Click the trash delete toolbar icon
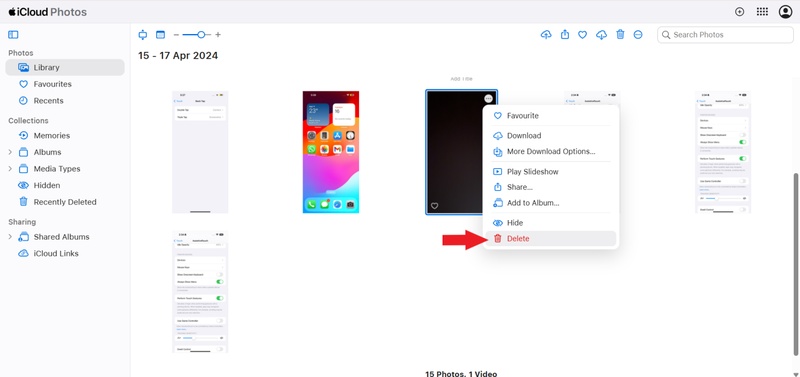This screenshot has width=800, height=377. click(x=620, y=35)
